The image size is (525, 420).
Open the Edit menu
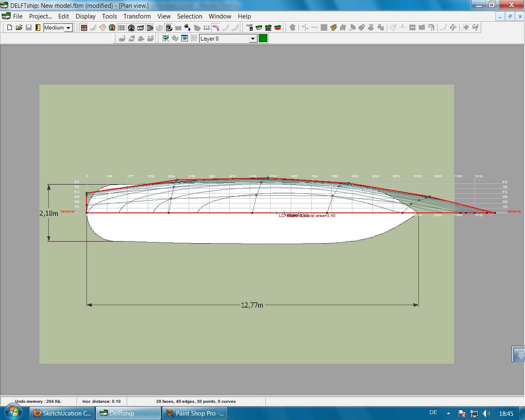tap(64, 16)
